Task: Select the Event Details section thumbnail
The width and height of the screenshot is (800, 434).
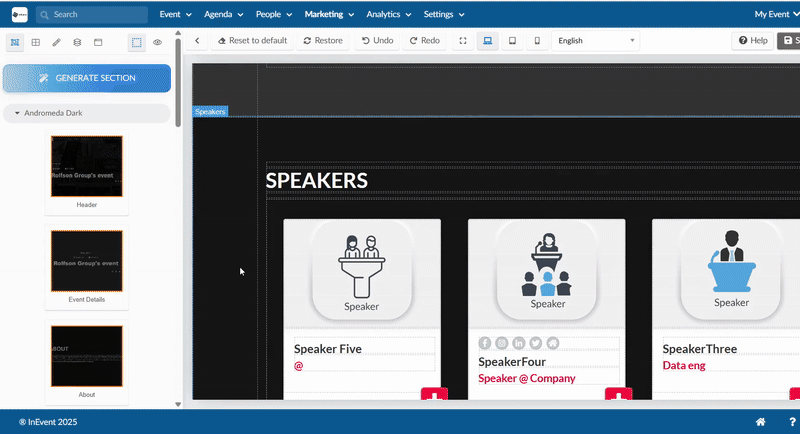Action: pyautogui.click(x=87, y=261)
